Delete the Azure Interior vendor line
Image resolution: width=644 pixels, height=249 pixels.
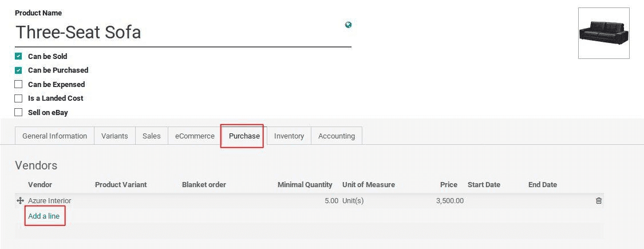coord(599,201)
